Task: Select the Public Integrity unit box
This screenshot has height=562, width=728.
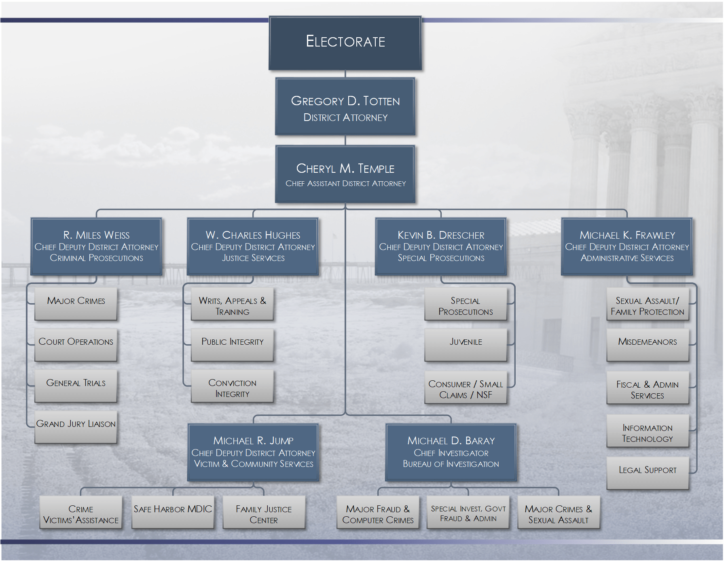Action: pyautogui.click(x=232, y=345)
